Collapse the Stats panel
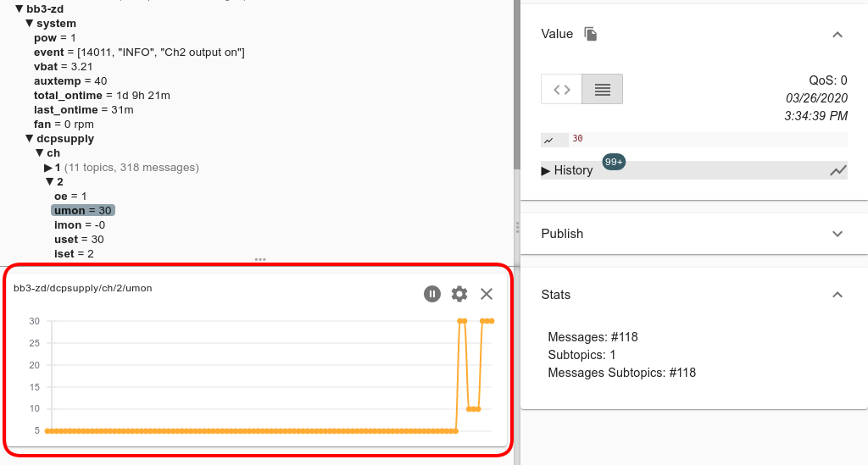 coord(837,295)
